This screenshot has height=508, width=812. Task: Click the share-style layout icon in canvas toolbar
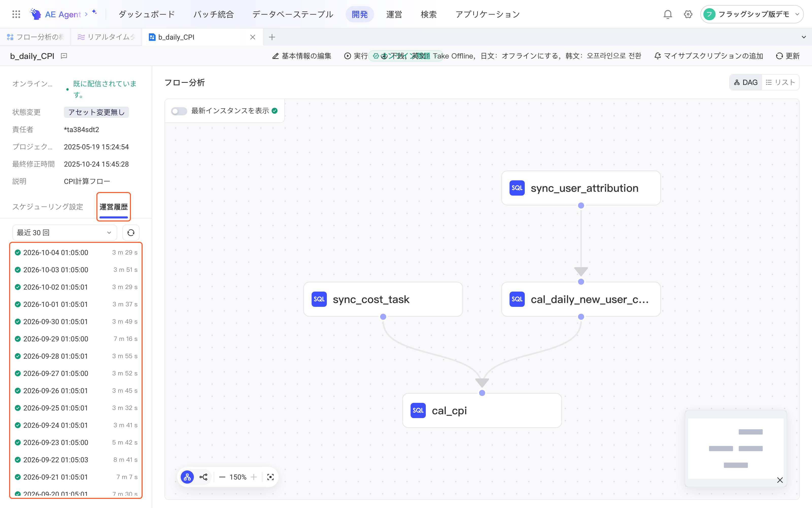[203, 477]
